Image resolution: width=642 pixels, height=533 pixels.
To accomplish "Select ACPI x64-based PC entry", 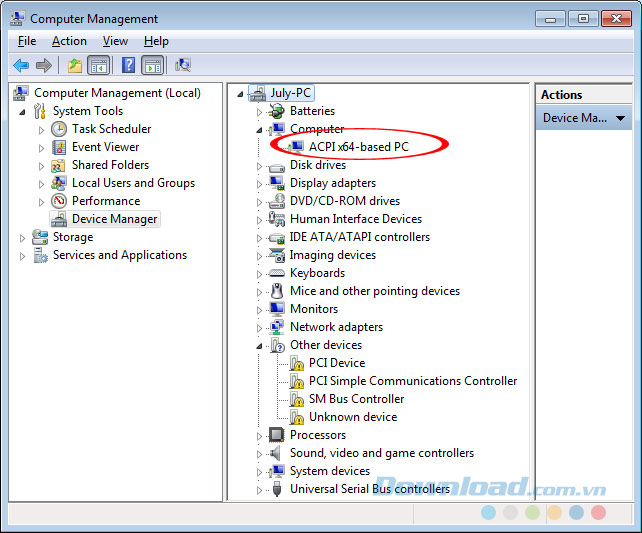I will coord(359,147).
